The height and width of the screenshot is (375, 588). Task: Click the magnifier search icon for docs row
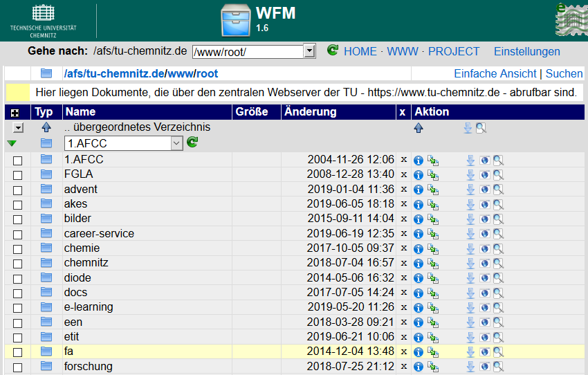pyautogui.click(x=498, y=293)
